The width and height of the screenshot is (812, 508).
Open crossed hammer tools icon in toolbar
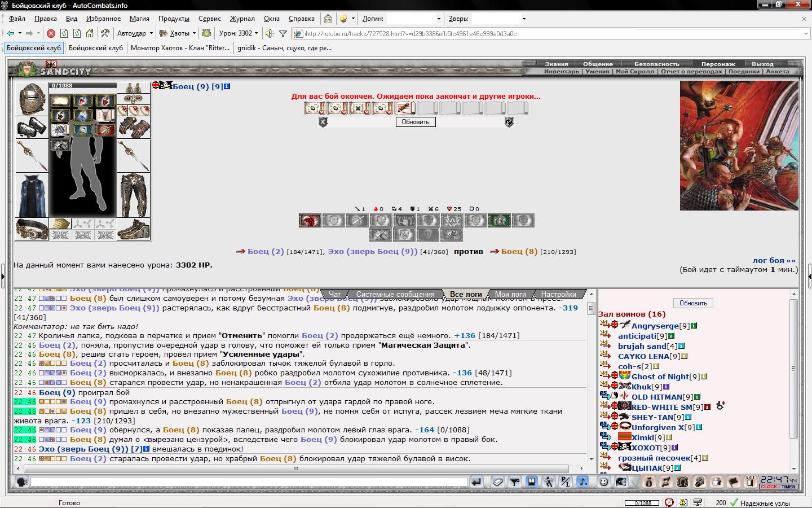104,33
